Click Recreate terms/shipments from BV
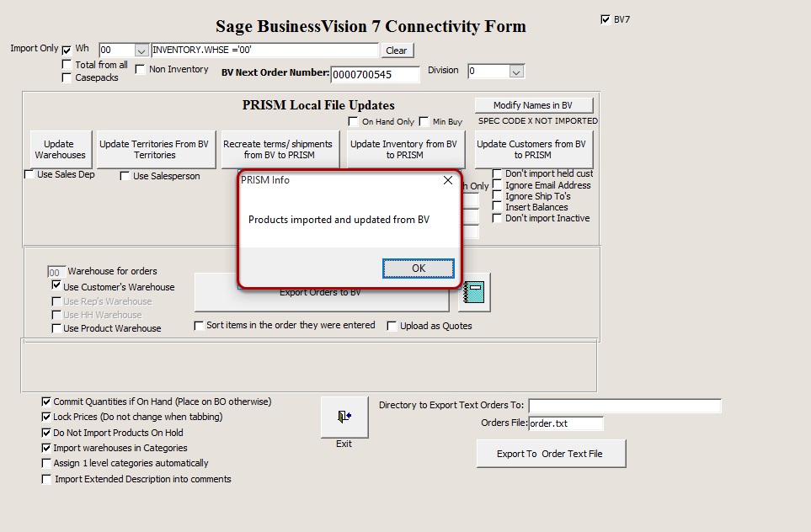 (x=280, y=150)
